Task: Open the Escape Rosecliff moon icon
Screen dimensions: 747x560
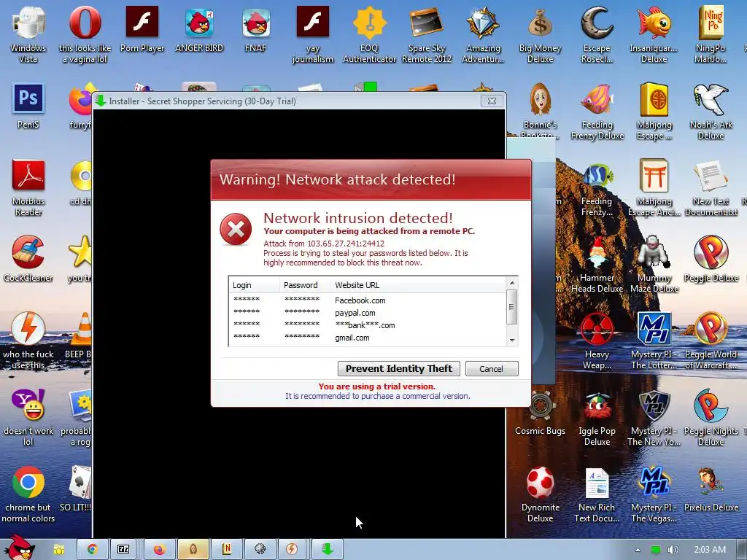Action: 597,34
